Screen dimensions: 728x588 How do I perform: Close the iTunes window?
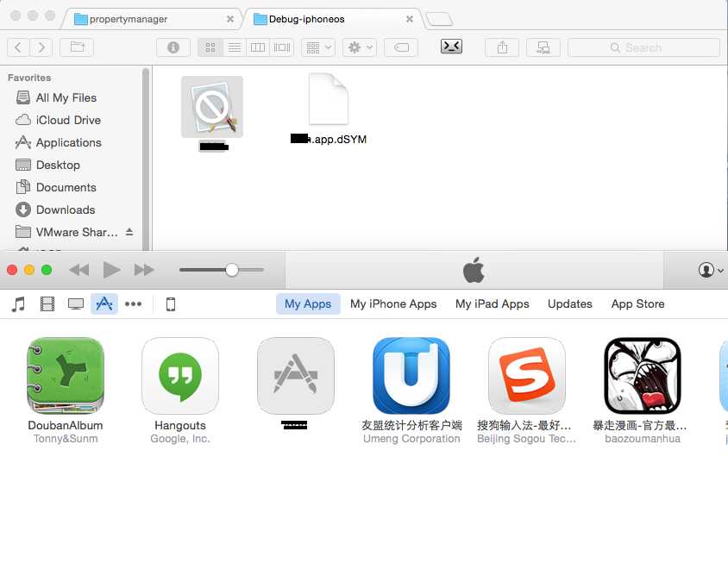pos(13,270)
